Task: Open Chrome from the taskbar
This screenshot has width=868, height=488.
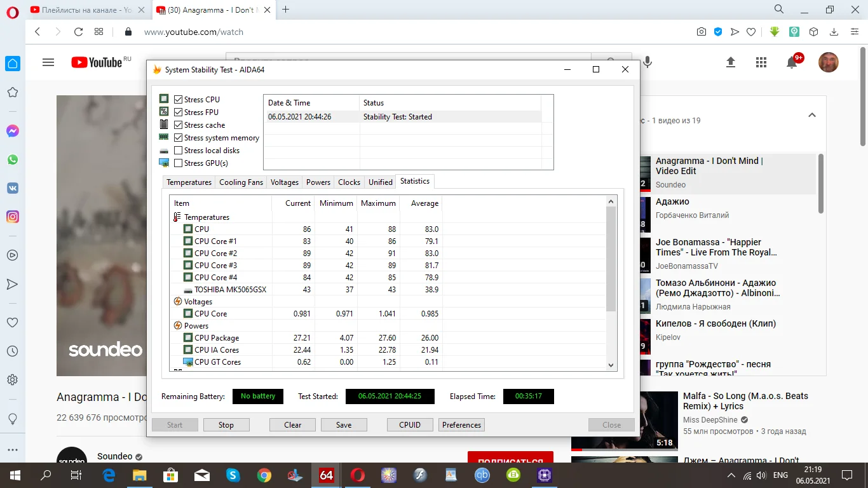Action: [264, 475]
